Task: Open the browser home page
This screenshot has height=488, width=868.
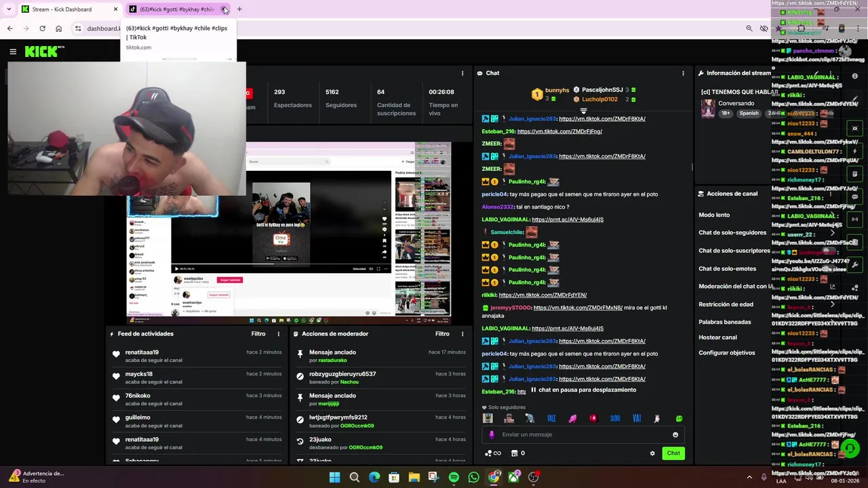Action: pyautogui.click(x=59, y=28)
